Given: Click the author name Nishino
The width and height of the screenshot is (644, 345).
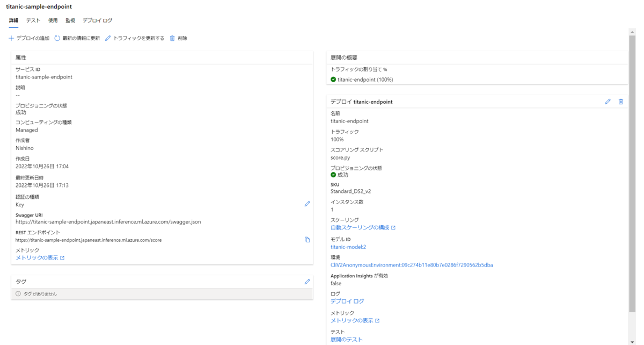Looking at the screenshot, I should pos(25,148).
